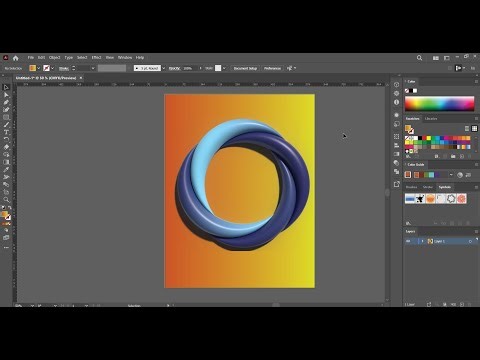This screenshot has width=480, height=360.
Task: Select the Curvature tool
Action: coord(6,110)
